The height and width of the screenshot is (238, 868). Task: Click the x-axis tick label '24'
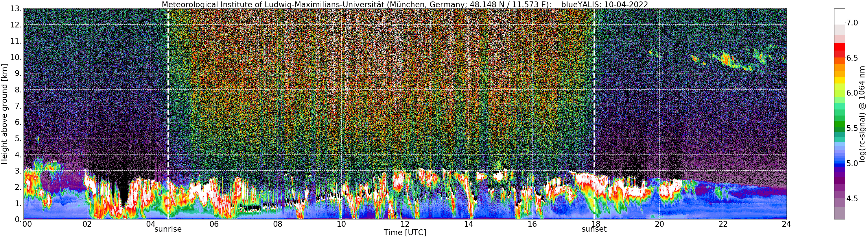click(786, 224)
